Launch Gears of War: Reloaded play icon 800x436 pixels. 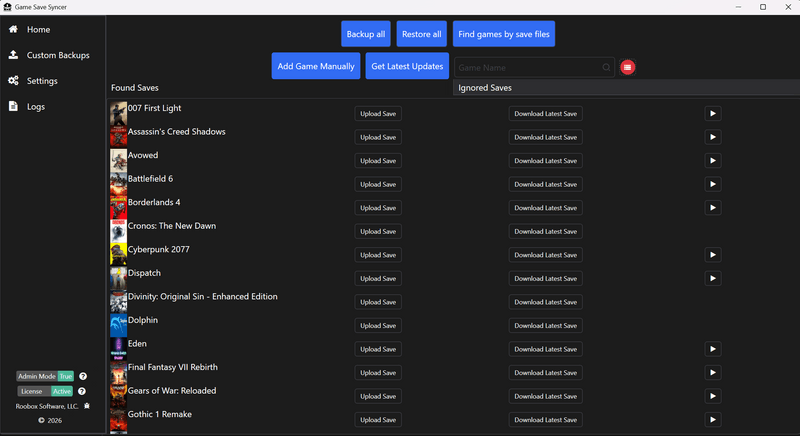tap(713, 396)
